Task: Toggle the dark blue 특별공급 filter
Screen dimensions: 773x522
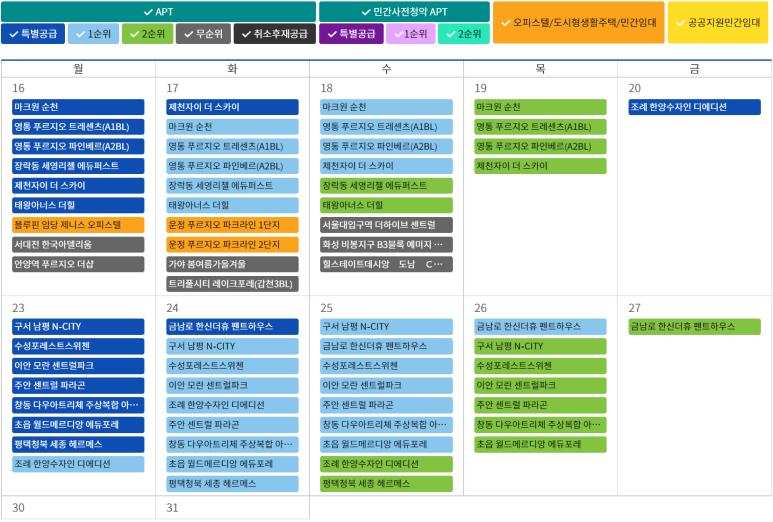Action: pos(33,34)
